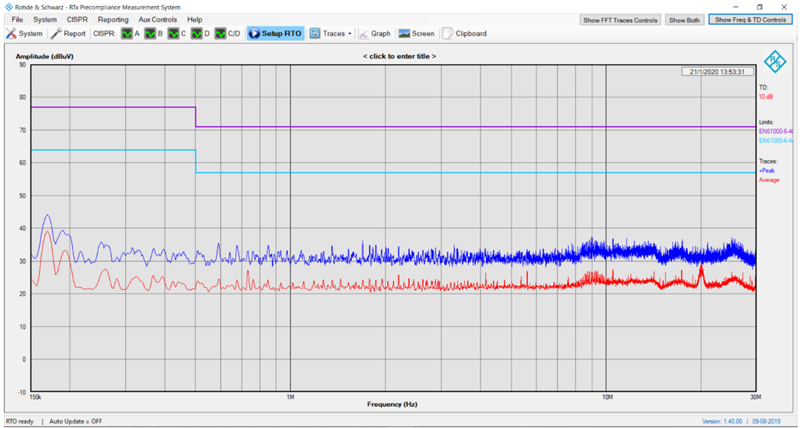Expand the Traces dropdown arrow
The image size is (800, 428).
coord(349,34)
